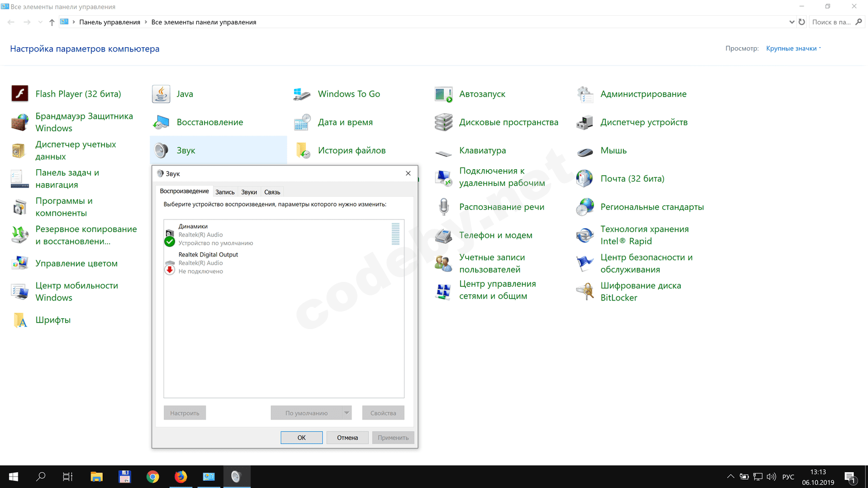Launch the Windows To Go icon
868x488 pixels.
pos(302,94)
